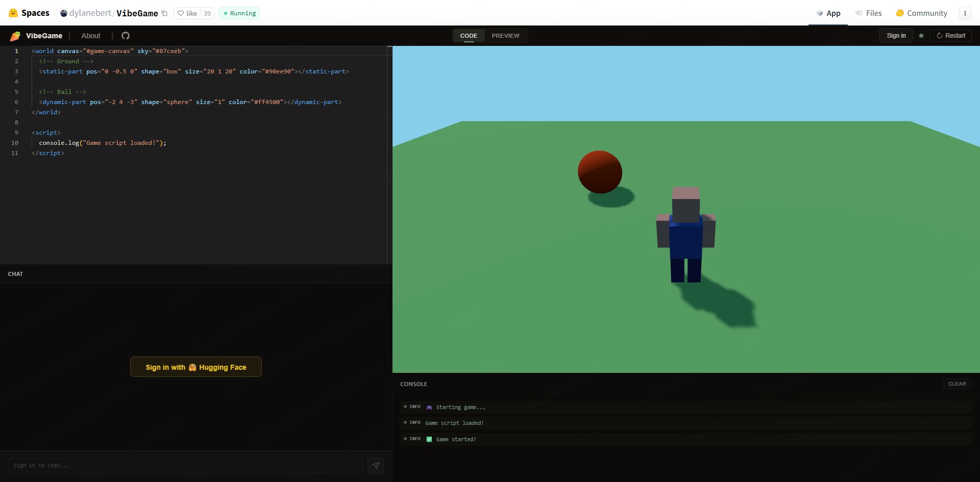Click the VibeGame carrot logo
Screen dimensions: 980x482
(15, 36)
